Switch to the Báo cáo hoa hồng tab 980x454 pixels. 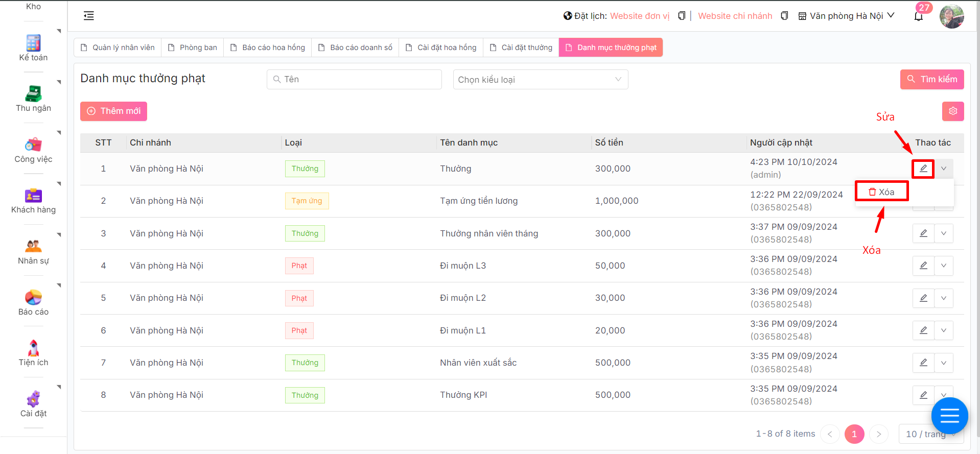(x=268, y=47)
